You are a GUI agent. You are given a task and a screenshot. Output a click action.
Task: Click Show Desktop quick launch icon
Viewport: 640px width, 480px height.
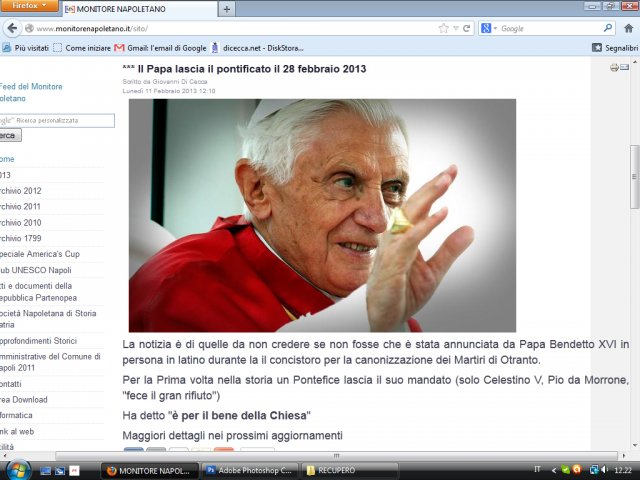click(45, 471)
